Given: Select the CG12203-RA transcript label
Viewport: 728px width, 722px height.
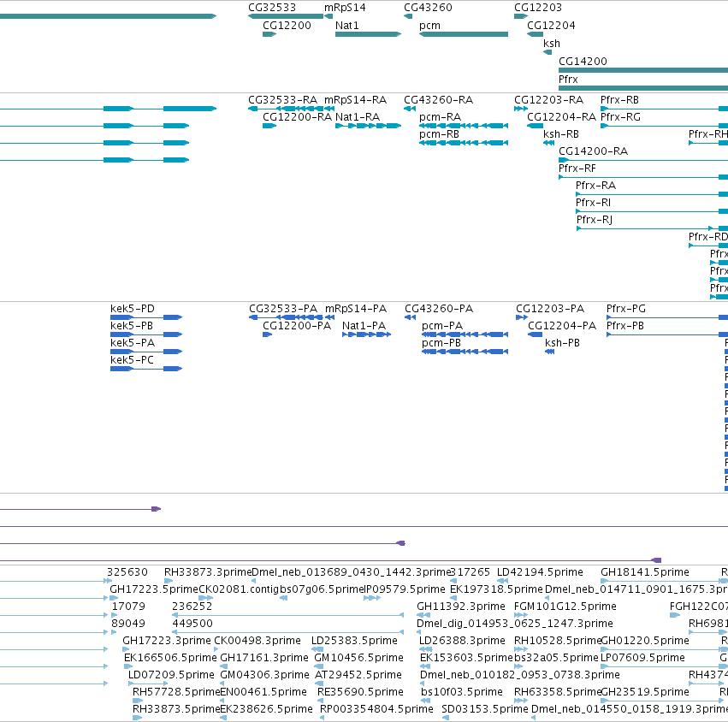Looking at the screenshot, I should point(549,100).
